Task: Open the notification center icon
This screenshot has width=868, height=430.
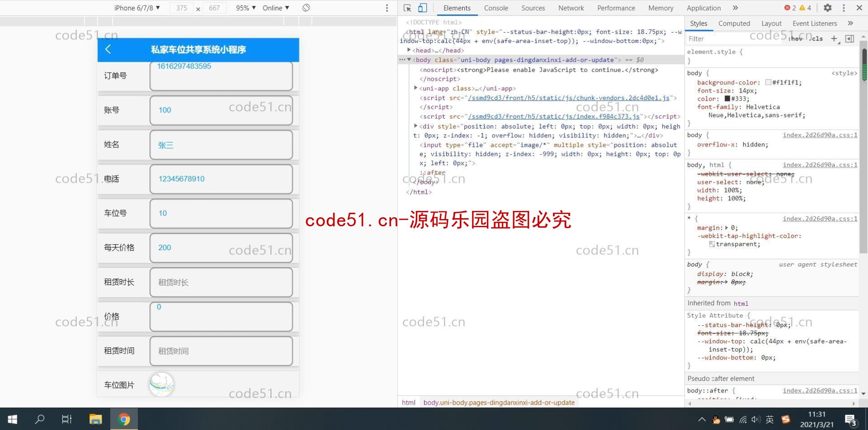Action: coord(850,420)
